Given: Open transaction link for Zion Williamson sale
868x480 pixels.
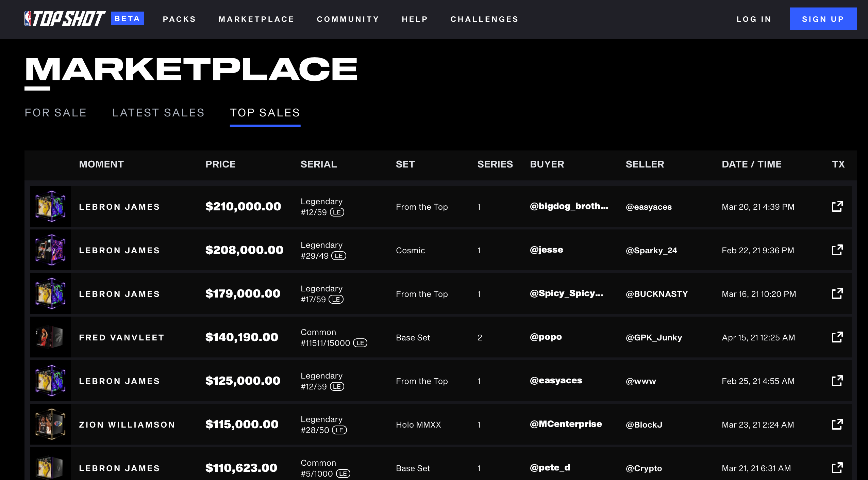Looking at the screenshot, I should tap(837, 424).
